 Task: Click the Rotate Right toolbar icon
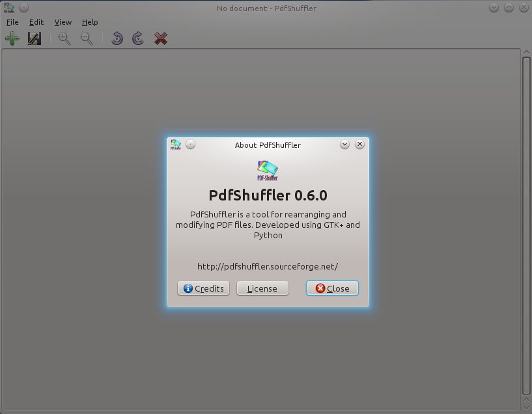coord(138,38)
